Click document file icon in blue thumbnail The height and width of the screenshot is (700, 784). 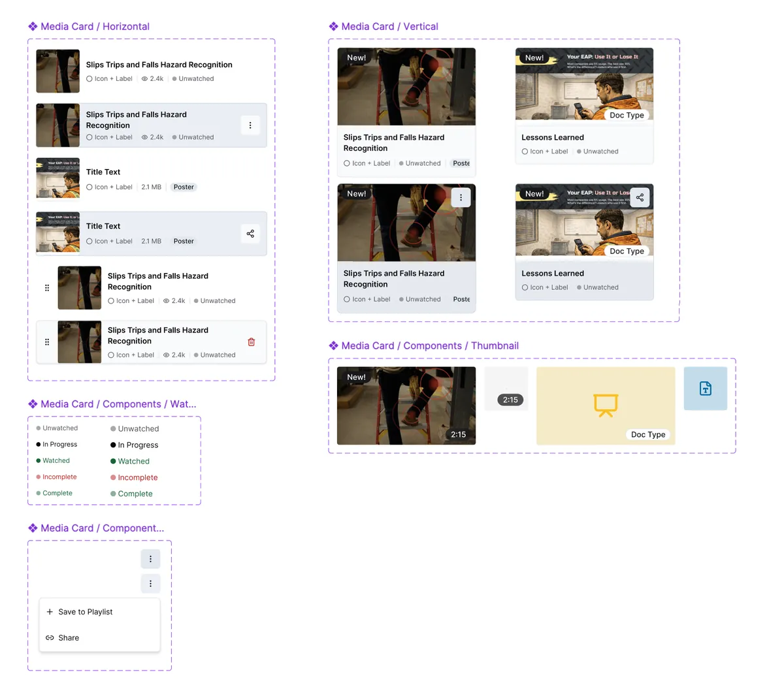pos(706,389)
